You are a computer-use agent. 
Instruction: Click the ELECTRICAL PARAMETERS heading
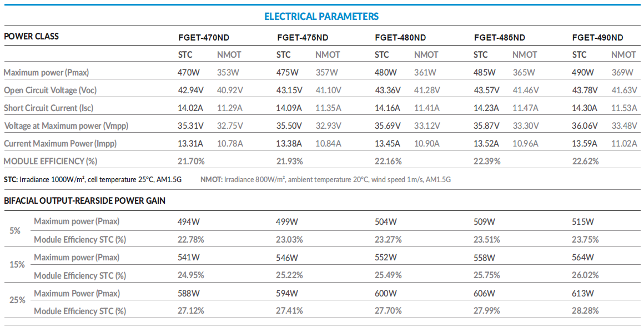point(321,16)
